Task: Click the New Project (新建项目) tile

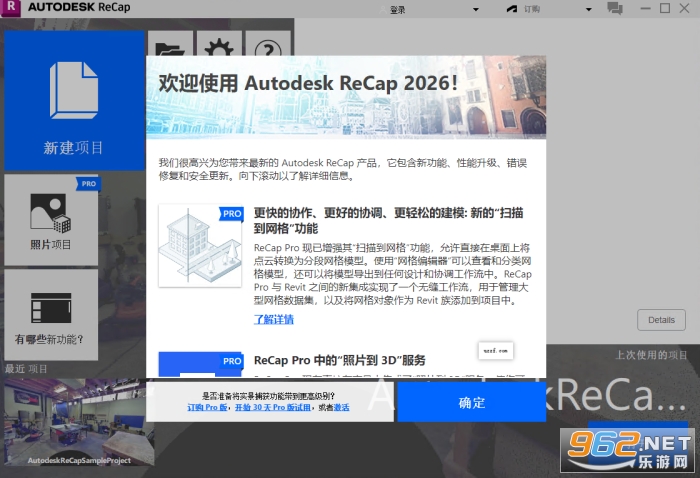Action: pos(75,100)
